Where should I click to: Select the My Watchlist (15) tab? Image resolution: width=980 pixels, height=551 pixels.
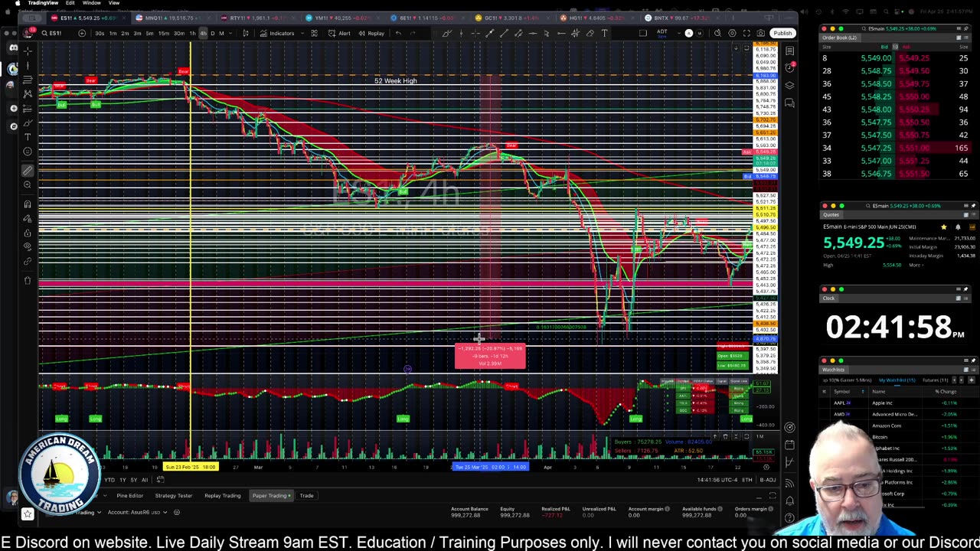[897, 380]
